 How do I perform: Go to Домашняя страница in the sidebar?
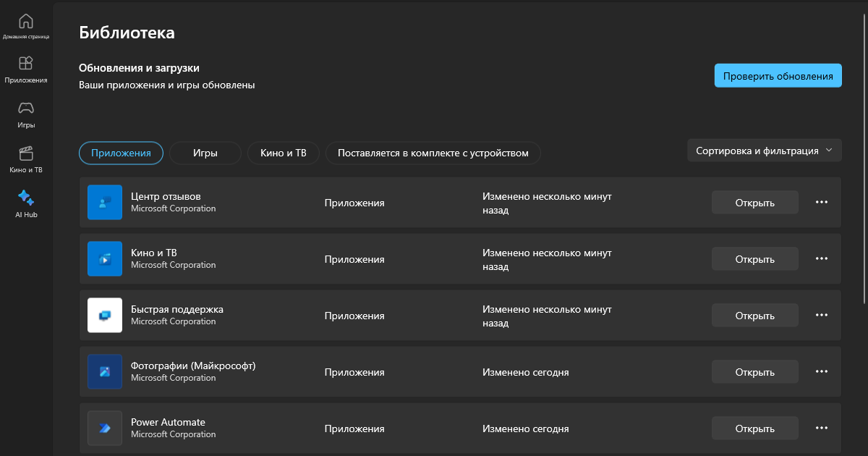tap(25, 25)
